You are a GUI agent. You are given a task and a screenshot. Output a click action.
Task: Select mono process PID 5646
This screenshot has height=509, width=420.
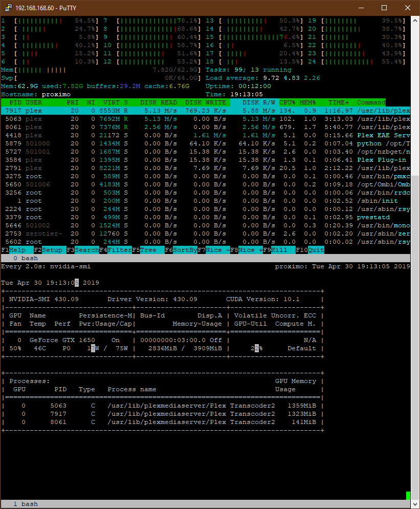point(206,225)
